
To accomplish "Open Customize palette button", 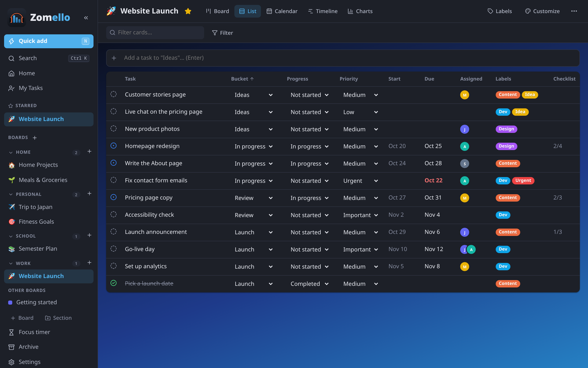I will pos(542,11).
